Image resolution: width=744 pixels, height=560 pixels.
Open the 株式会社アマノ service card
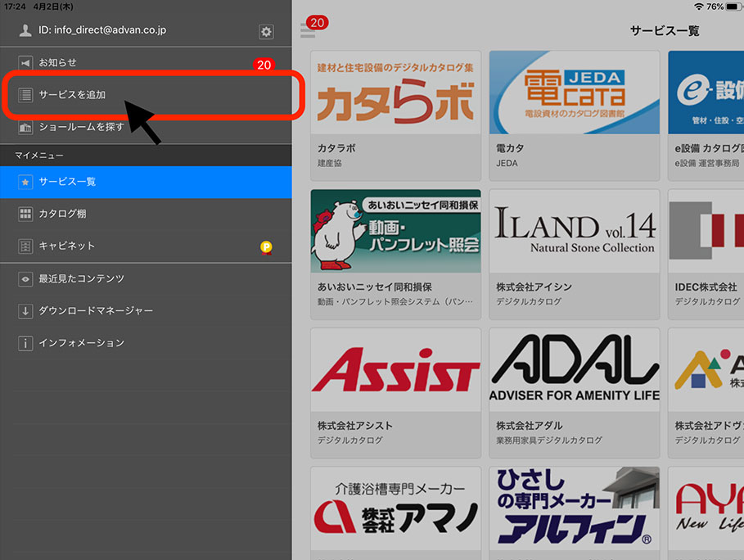click(x=395, y=513)
